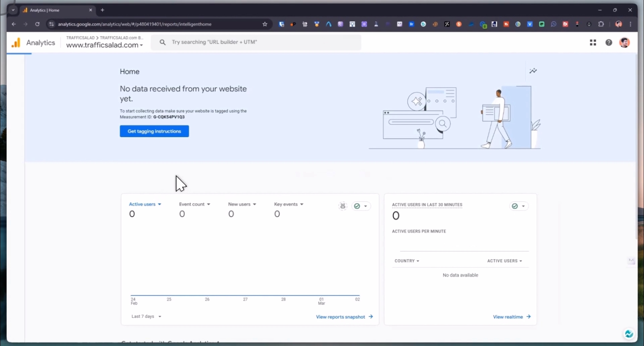
Task: Open the tab search chevron
Action: [x=13, y=10]
